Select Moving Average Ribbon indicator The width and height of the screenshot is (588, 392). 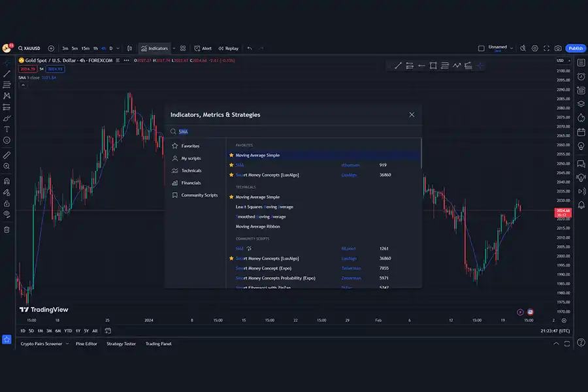click(x=257, y=227)
